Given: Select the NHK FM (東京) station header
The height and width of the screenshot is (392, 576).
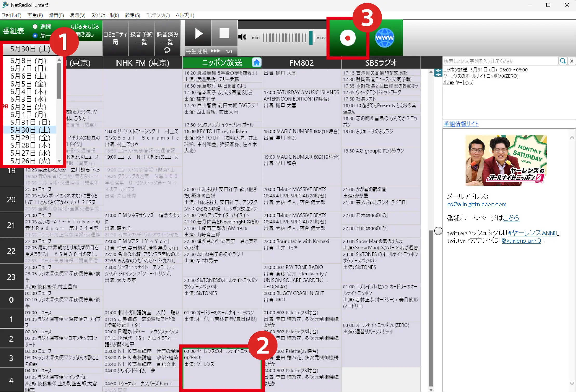Looking at the screenshot, I should tap(142, 63).
